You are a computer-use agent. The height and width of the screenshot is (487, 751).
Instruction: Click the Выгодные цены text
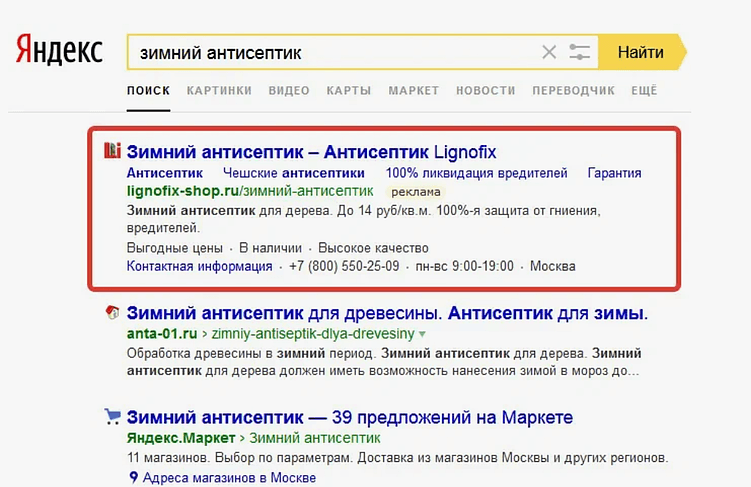pyautogui.click(x=175, y=248)
